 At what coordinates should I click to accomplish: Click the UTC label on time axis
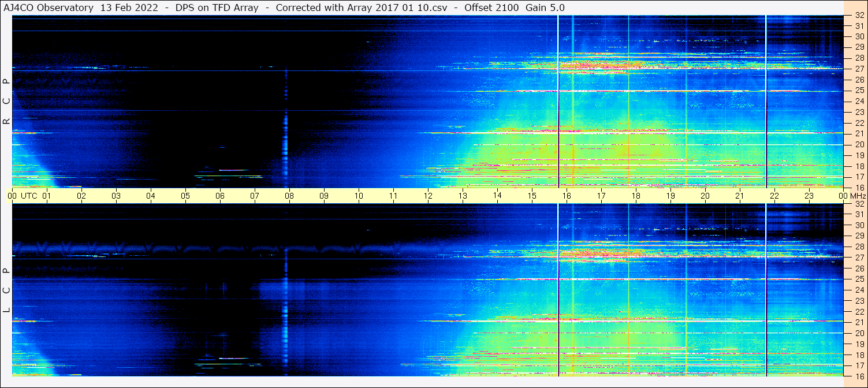(29, 196)
